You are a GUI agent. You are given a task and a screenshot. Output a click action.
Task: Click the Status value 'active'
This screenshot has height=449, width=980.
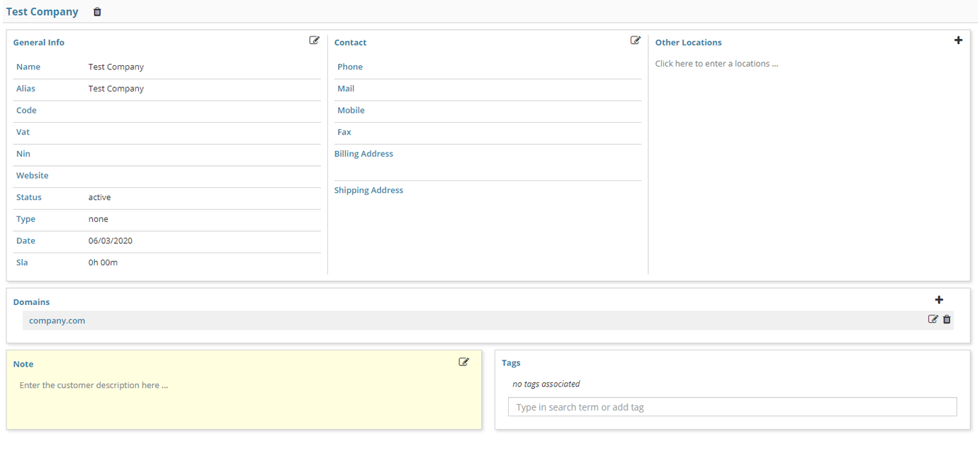pos(100,197)
